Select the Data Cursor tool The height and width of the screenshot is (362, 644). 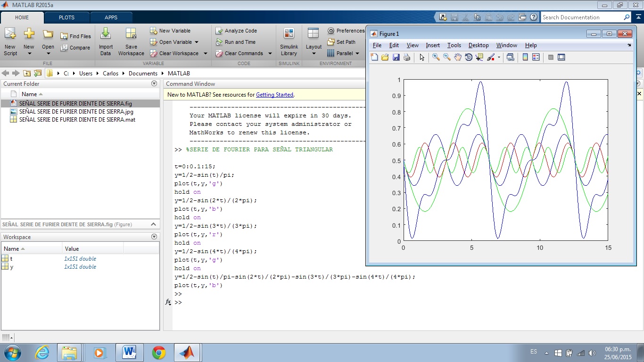coord(480,57)
